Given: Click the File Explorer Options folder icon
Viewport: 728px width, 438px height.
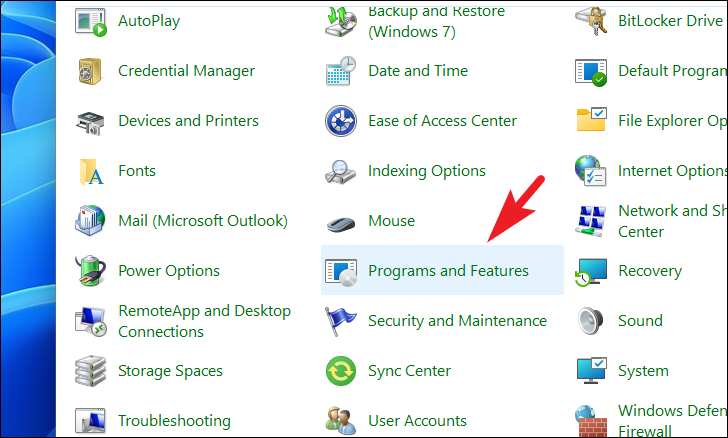Looking at the screenshot, I should pyautogui.click(x=591, y=120).
